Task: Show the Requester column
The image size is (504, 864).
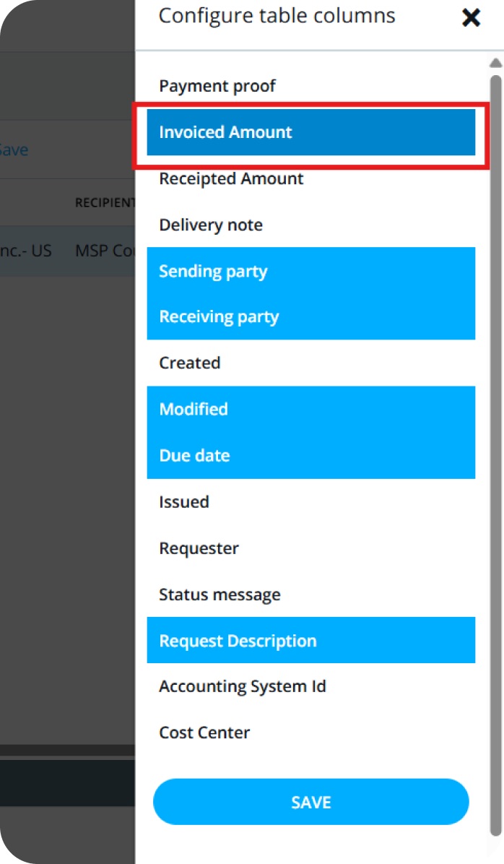Action: point(199,548)
